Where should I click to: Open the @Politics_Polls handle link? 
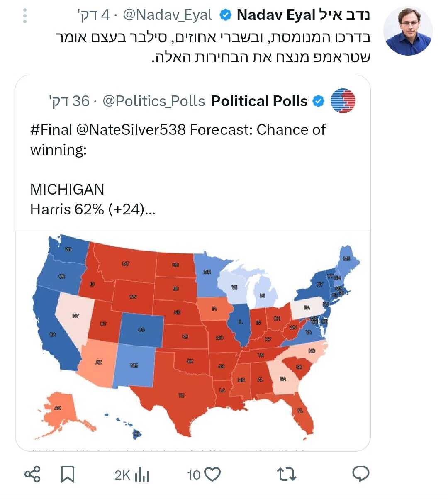pos(154,101)
